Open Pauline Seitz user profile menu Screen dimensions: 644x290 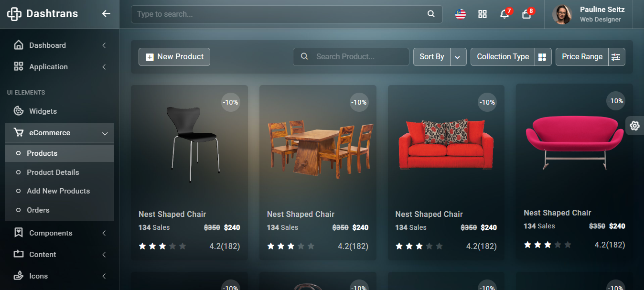589,14
